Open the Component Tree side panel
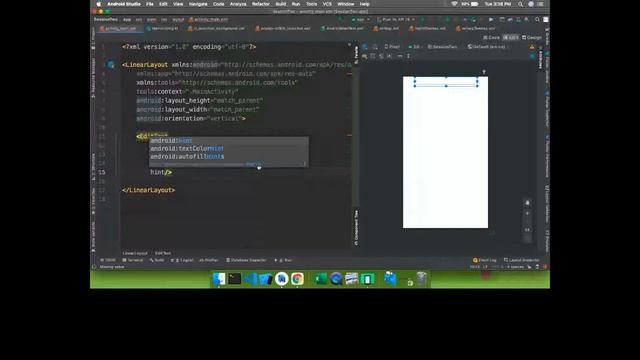 click(356, 228)
